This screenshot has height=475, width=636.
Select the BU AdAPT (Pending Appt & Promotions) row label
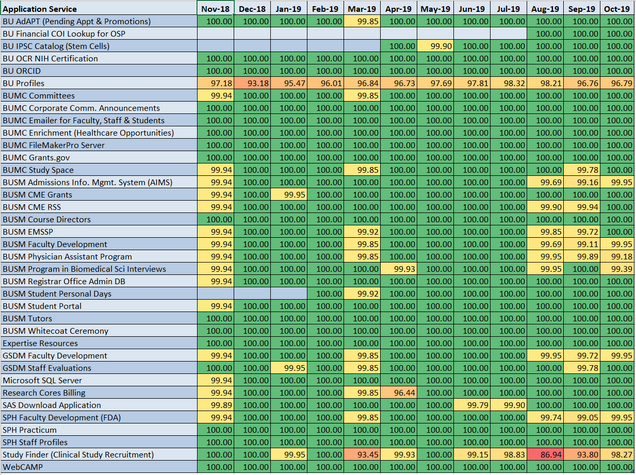point(99,21)
